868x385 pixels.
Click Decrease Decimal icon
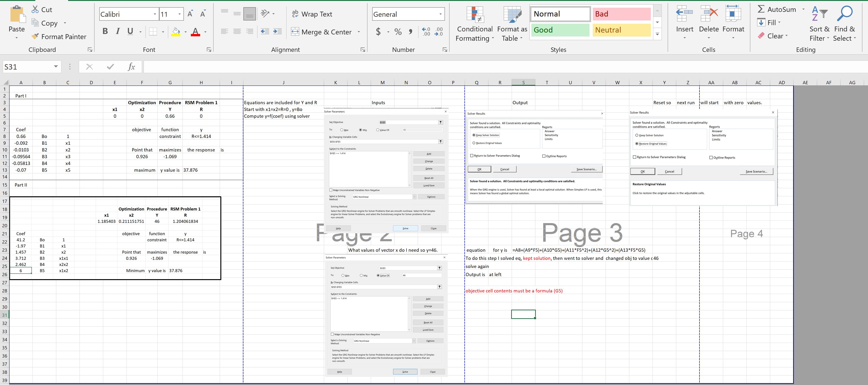[x=439, y=32]
